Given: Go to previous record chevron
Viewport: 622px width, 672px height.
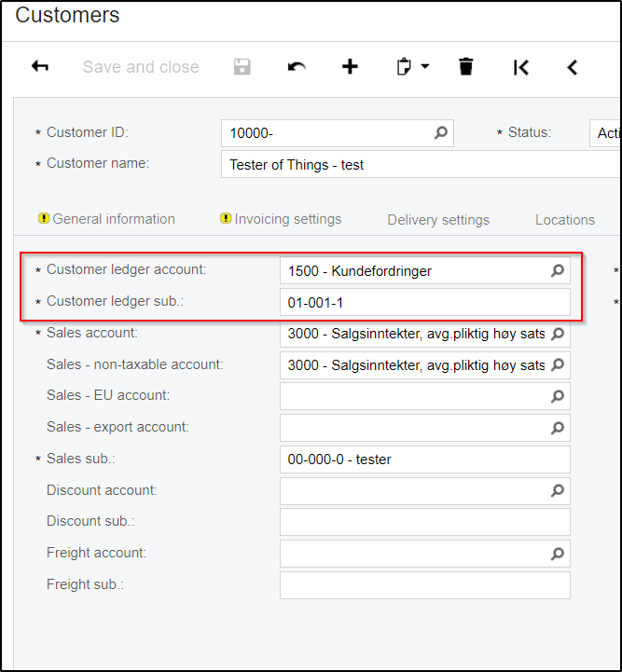Looking at the screenshot, I should [573, 67].
